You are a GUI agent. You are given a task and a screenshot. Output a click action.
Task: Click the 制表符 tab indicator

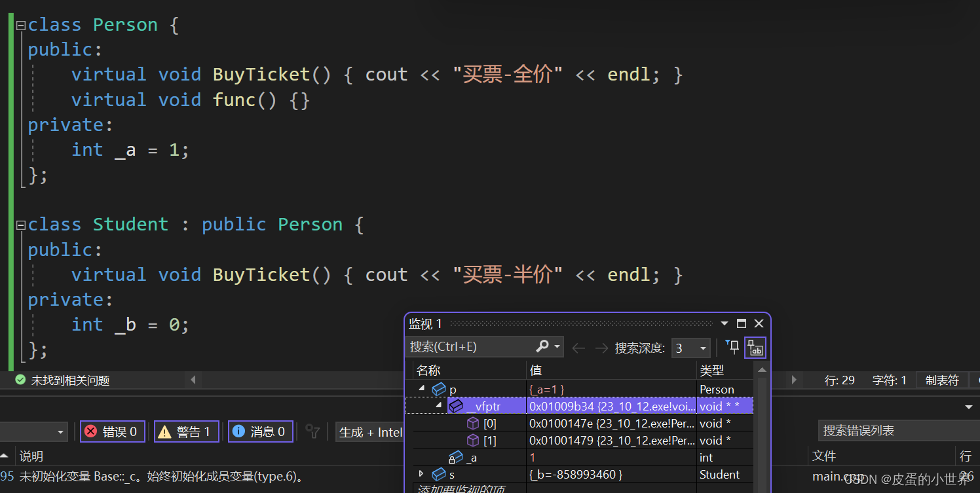tap(942, 380)
